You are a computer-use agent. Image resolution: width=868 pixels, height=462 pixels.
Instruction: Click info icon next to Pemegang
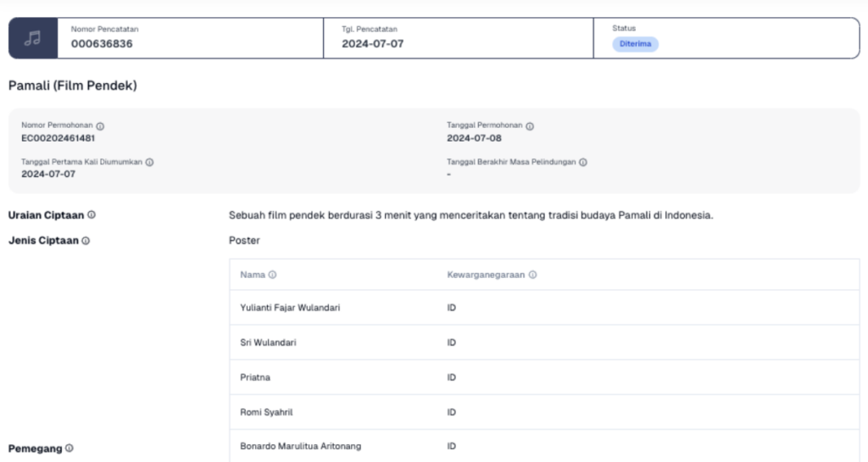click(x=70, y=448)
